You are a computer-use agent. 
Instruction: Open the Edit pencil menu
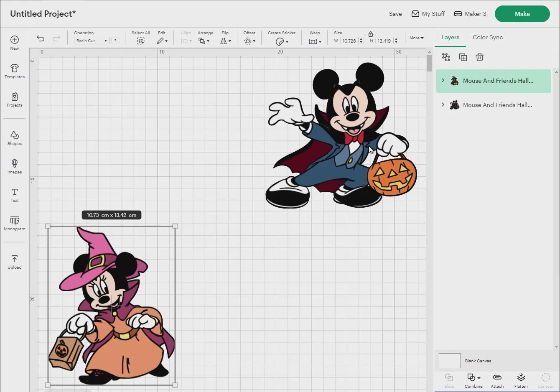click(x=162, y=41)
